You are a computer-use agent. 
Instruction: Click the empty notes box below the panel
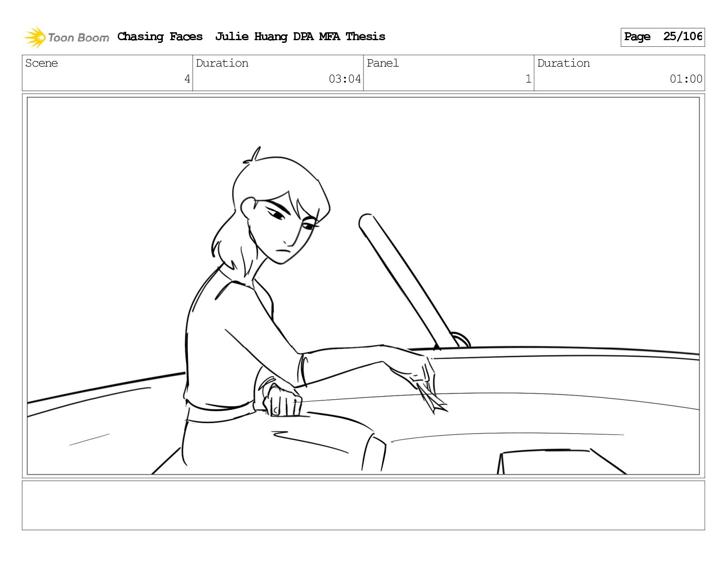(x=363, y=505)
